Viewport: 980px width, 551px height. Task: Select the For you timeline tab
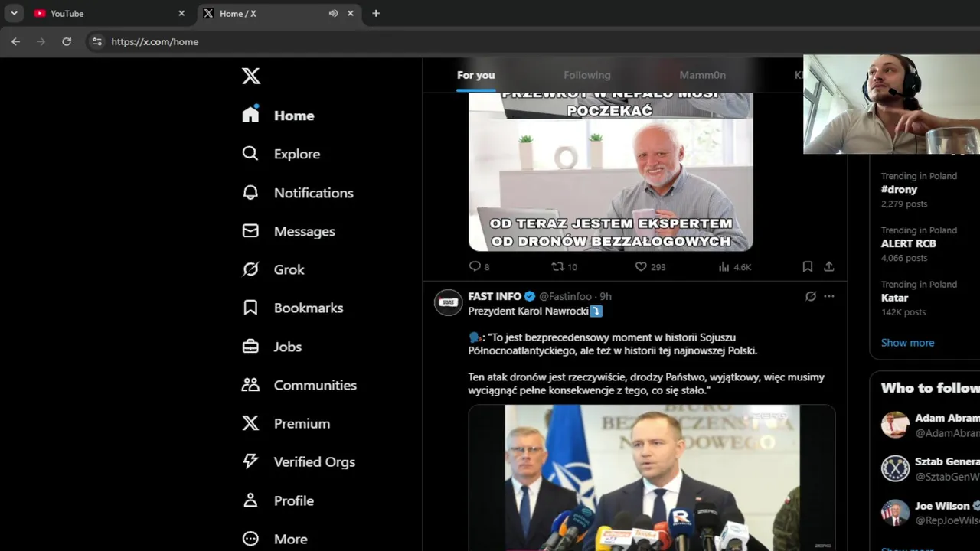476,75
